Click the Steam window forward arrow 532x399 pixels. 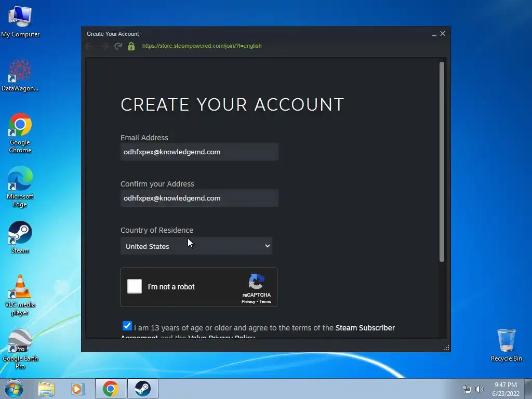[104, 46]
